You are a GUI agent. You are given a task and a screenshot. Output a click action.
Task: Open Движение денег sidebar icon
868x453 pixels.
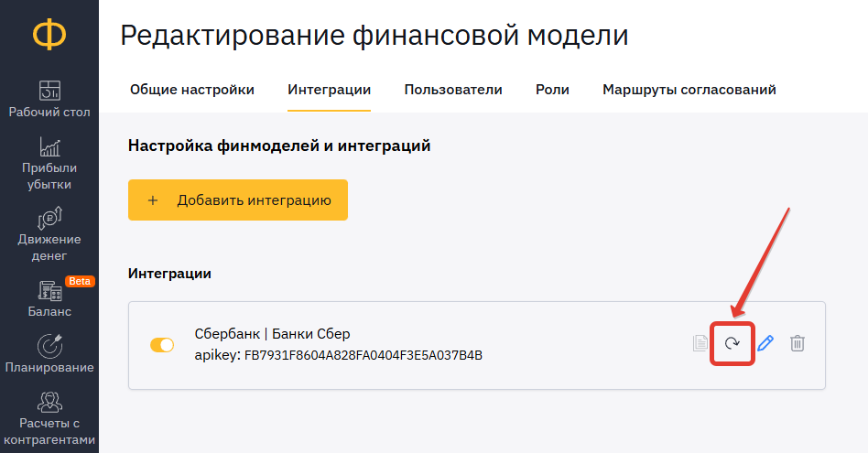coord(49,218)
